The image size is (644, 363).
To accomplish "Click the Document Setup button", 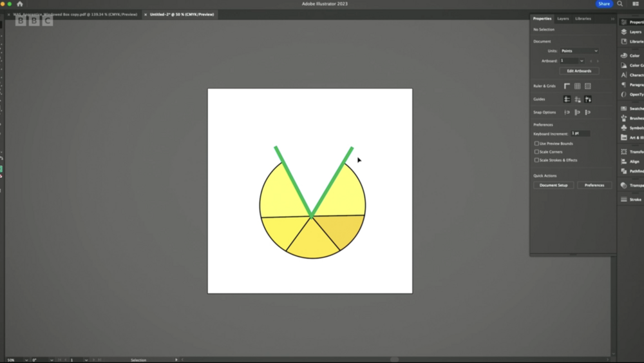I will pyautogui.click(x=553, y=185).
